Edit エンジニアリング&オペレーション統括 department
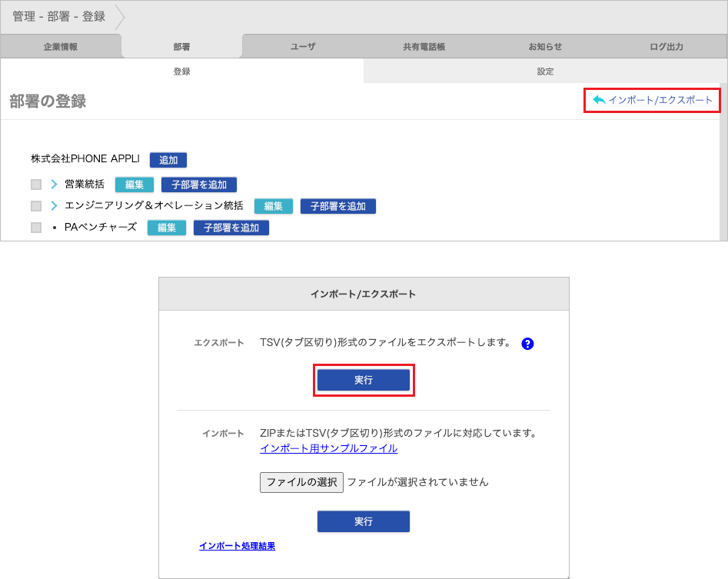Viewport: 728px width, 579px height. click(274, 206)
